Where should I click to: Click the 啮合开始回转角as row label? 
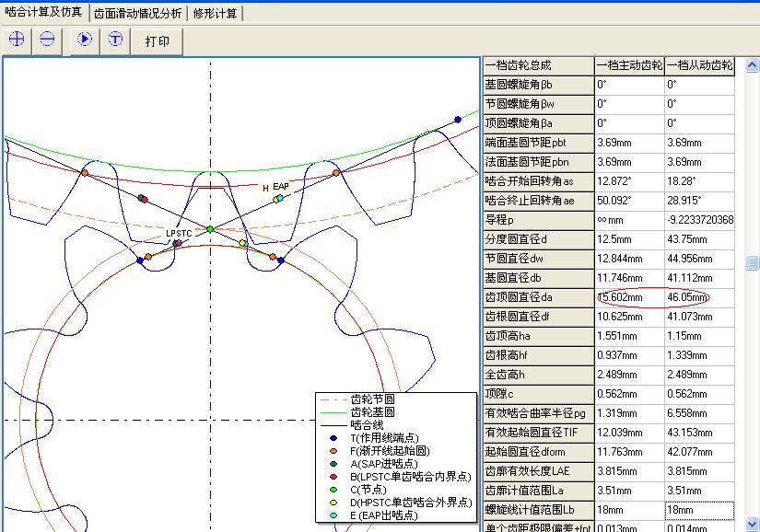[539, 181]
